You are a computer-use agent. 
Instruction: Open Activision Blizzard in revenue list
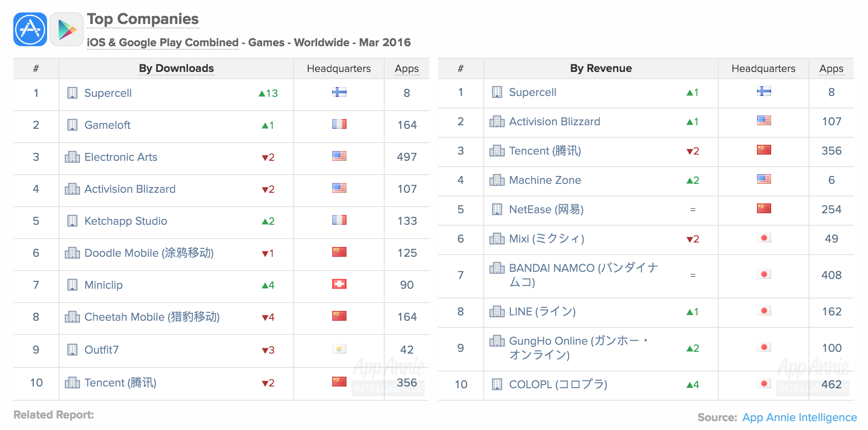pyautogui.click(x=554, y=122)
